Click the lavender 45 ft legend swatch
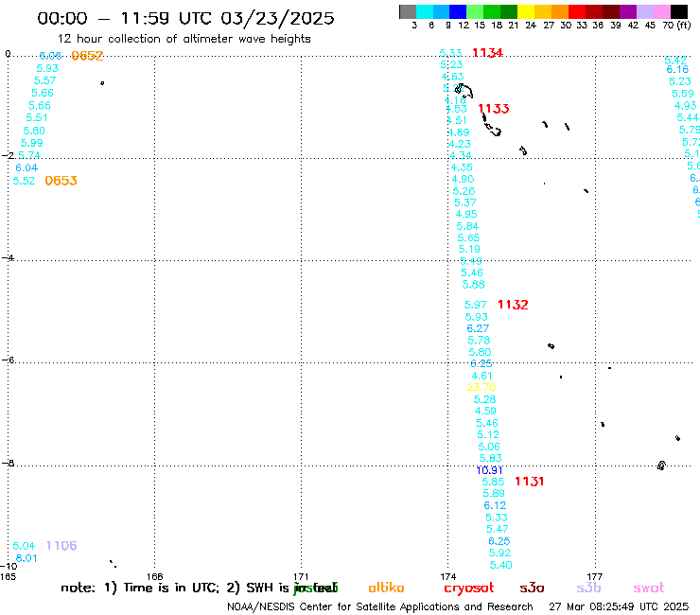The image size is (700, 615). (644, 11)
